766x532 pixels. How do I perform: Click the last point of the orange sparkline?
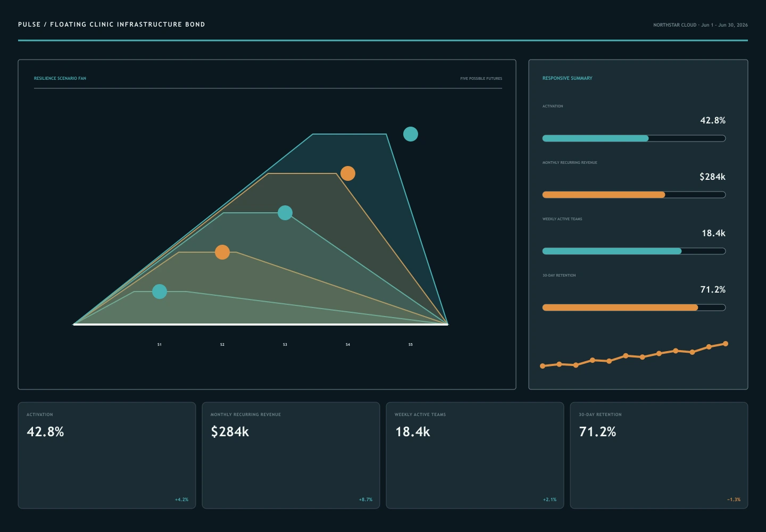pyautogui.click(x=726, y=344)
